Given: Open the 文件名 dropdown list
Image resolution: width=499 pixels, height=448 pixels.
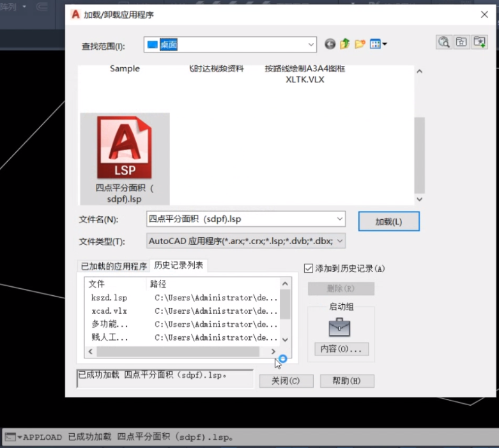Looking at the screenshot, I should [339, 219].
